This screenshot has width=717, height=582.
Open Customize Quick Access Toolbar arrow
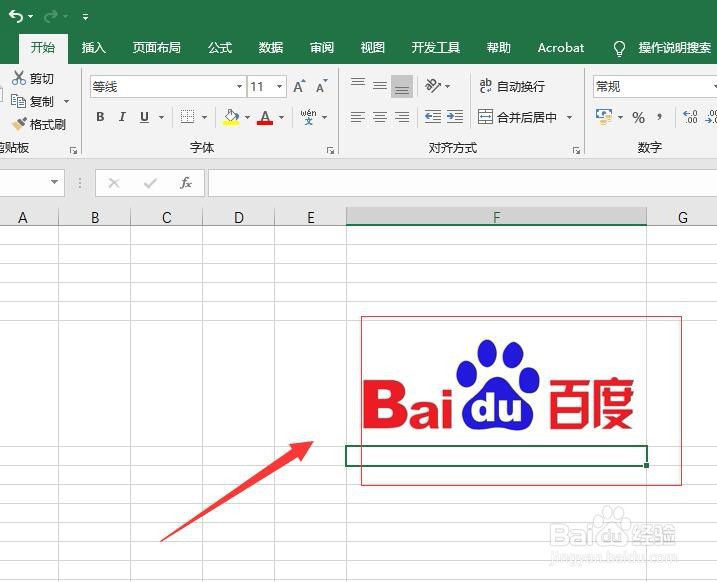(x=85, y=17)
